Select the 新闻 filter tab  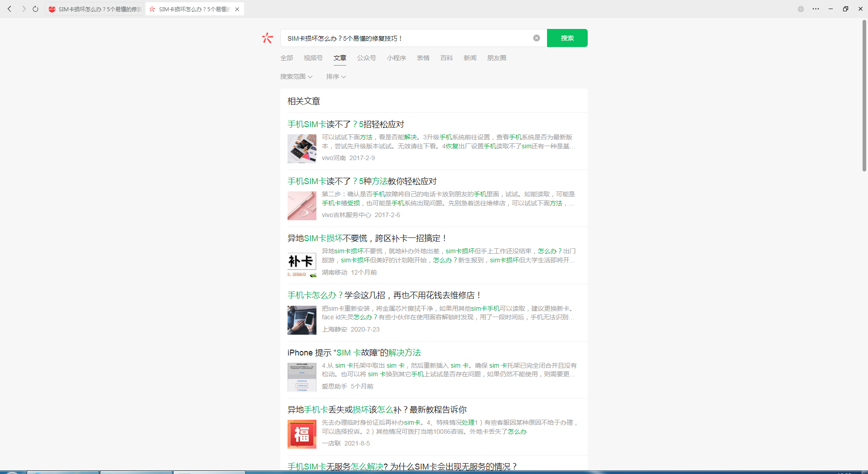(470, 58)
